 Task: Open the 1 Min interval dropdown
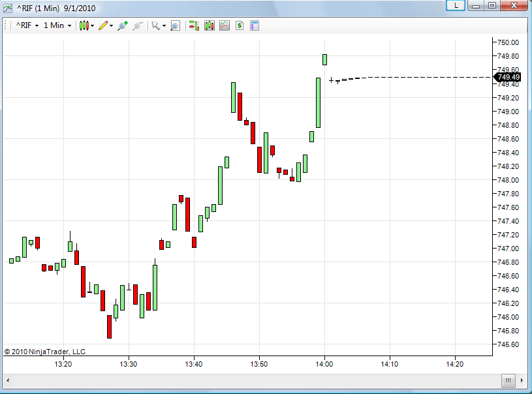[x=57, y=25]
